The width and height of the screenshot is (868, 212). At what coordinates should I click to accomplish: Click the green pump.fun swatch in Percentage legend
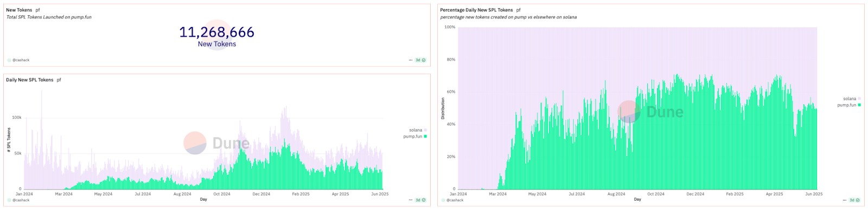click(x=859, y=105)
